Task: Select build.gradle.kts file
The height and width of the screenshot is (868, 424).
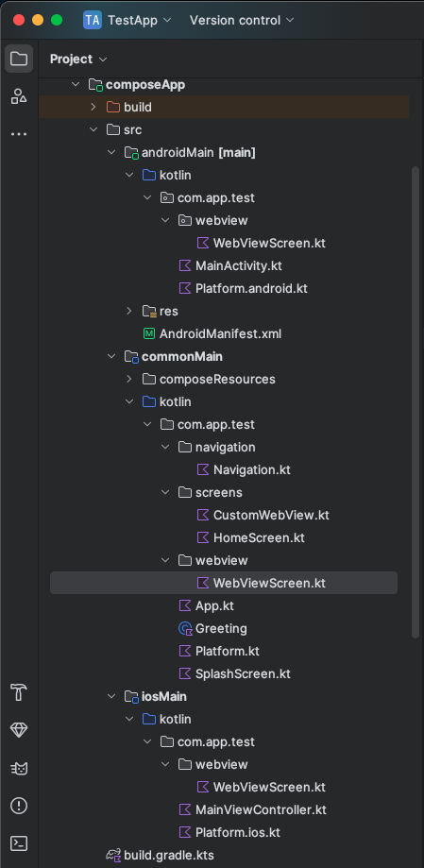Action: pyautogui.click(x=161, y=855)
